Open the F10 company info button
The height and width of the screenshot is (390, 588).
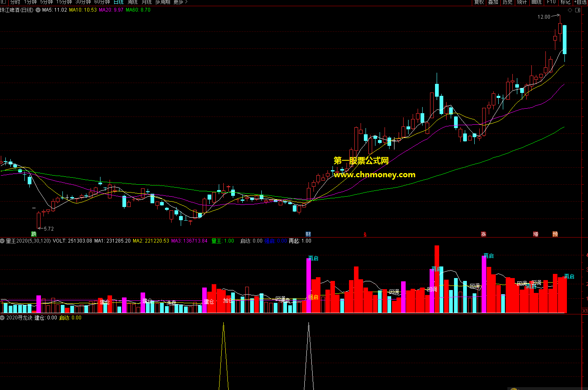(x=551, y=2)
